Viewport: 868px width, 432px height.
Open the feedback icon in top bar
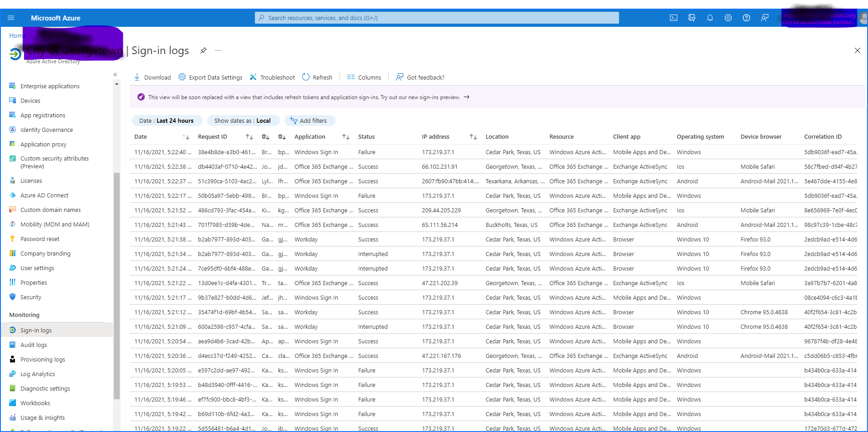pos(765,18)
